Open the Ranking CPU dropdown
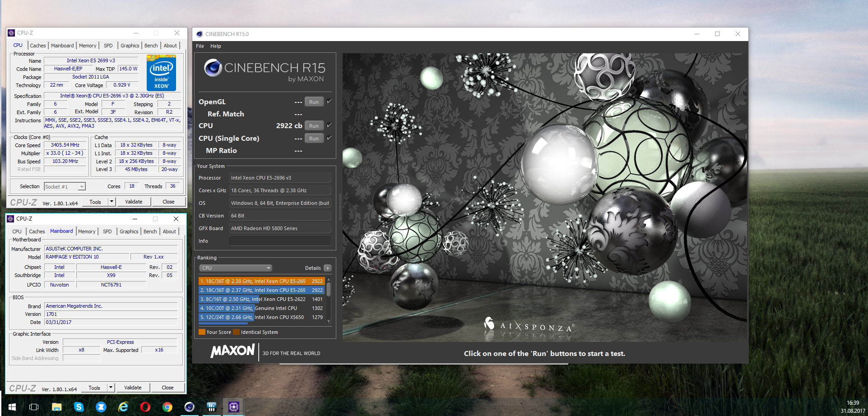 236,268
